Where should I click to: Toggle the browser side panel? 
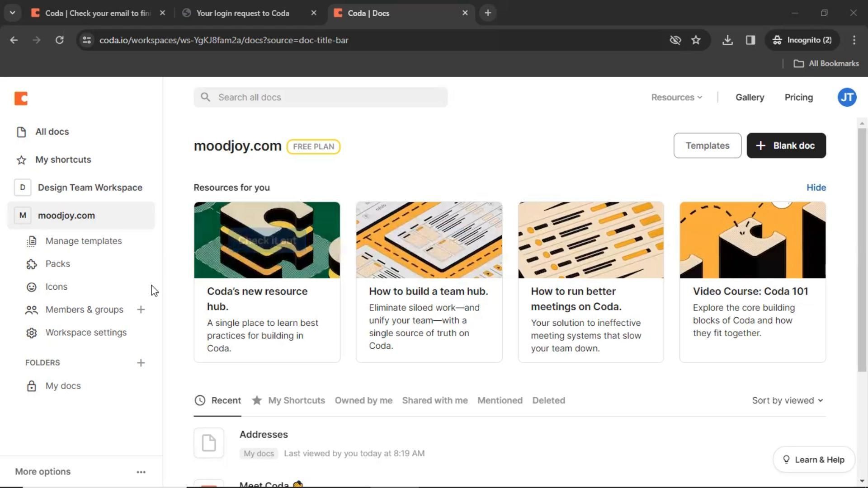(750, 40)
